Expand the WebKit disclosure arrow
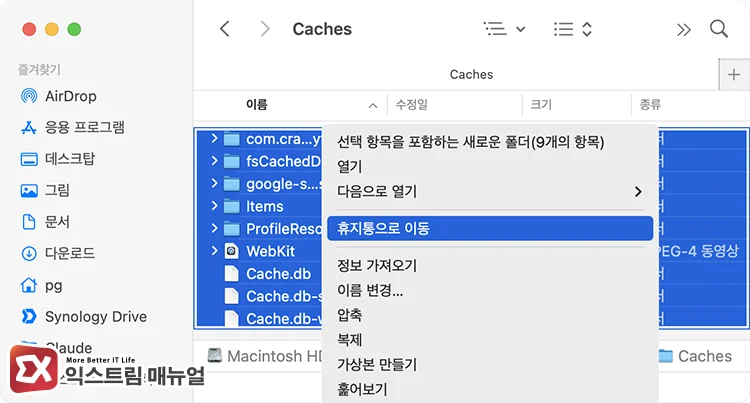The image size is (750, 403). (x=214, y=251)
